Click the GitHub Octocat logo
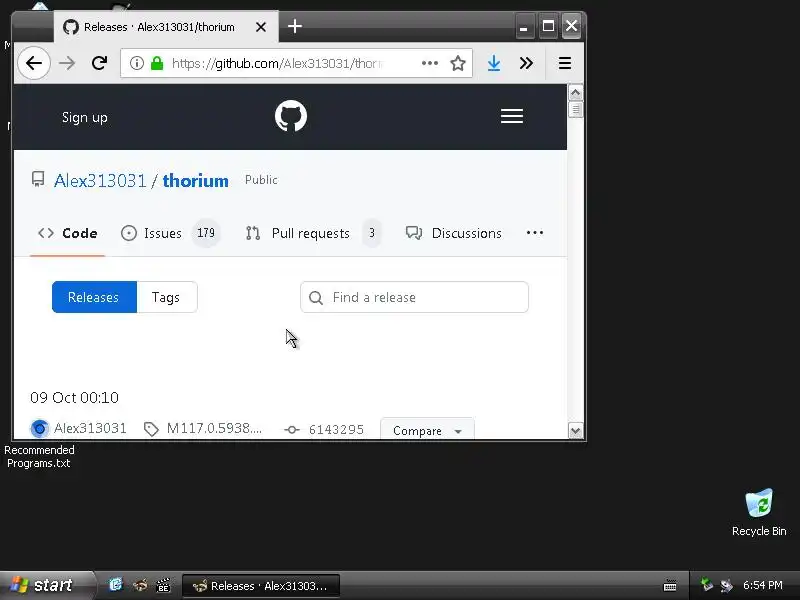The height and width of the screenshot is (600, 800). coord(291,116)
